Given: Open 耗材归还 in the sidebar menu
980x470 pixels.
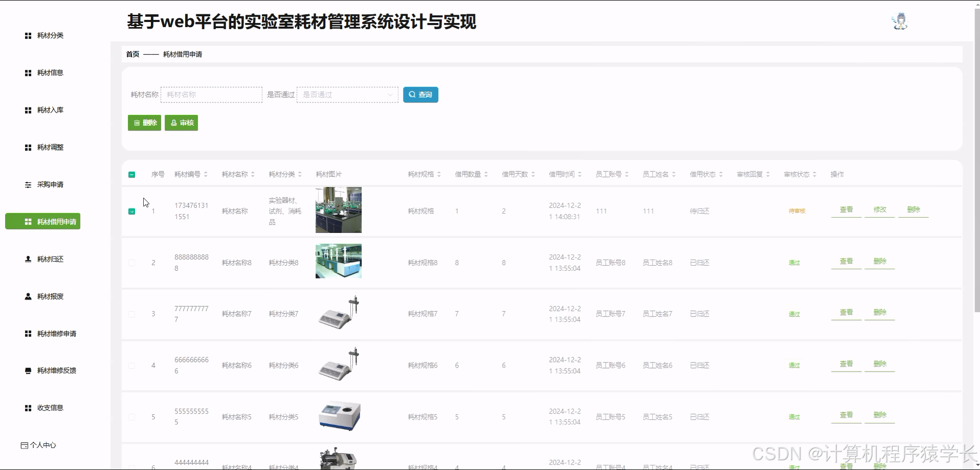Looking at the screenshot, I should pyautogui.click(x=49, y=259).
